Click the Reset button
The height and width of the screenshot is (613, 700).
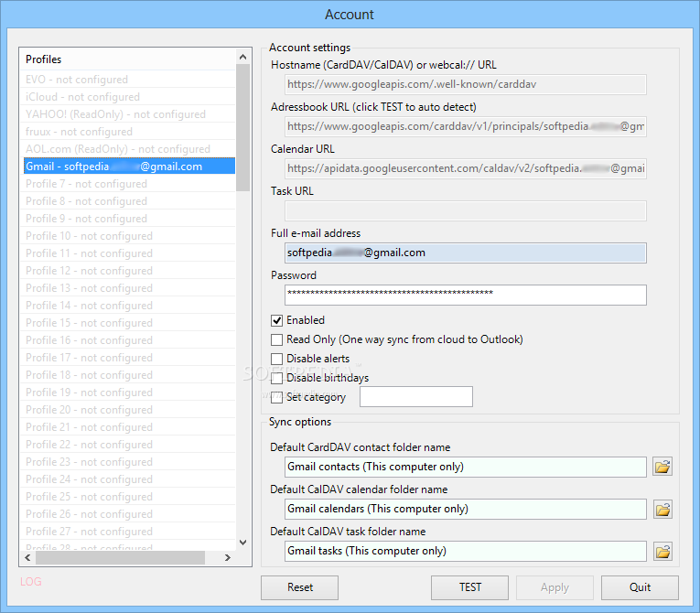299,587
